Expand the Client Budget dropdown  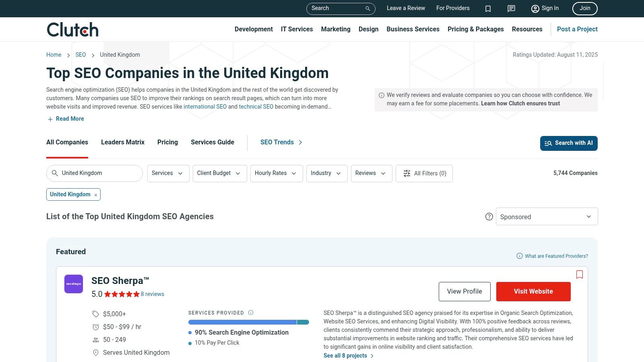(x=219, y=173)
